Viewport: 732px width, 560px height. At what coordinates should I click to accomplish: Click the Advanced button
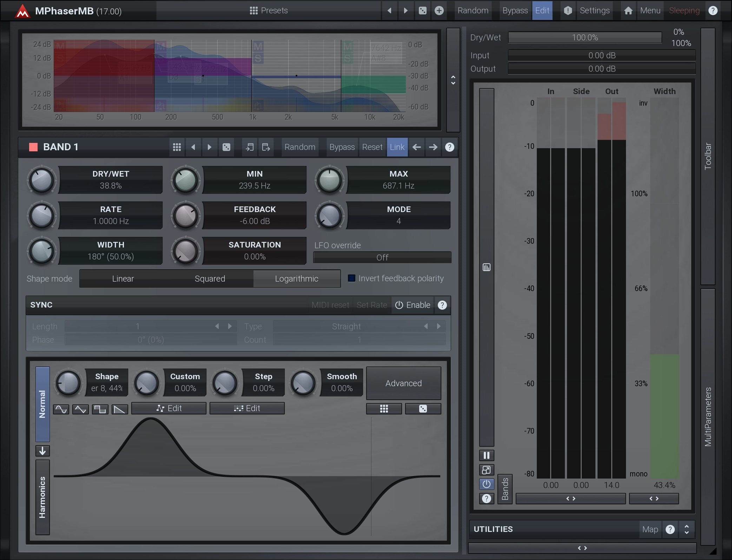tap(403, 383)
